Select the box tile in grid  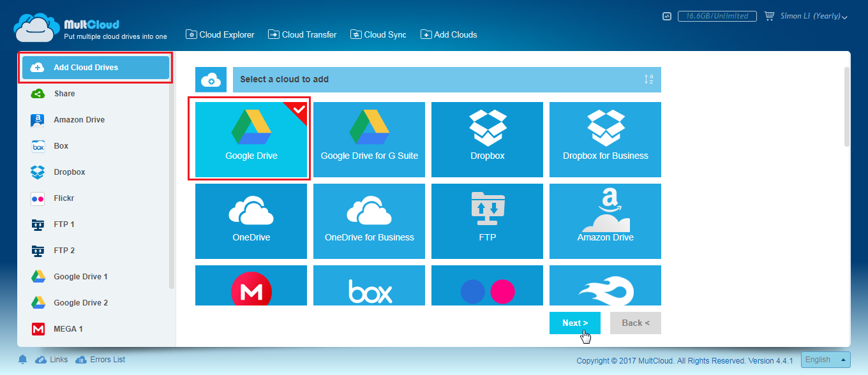pyautogui.click(x=369, y=286)
